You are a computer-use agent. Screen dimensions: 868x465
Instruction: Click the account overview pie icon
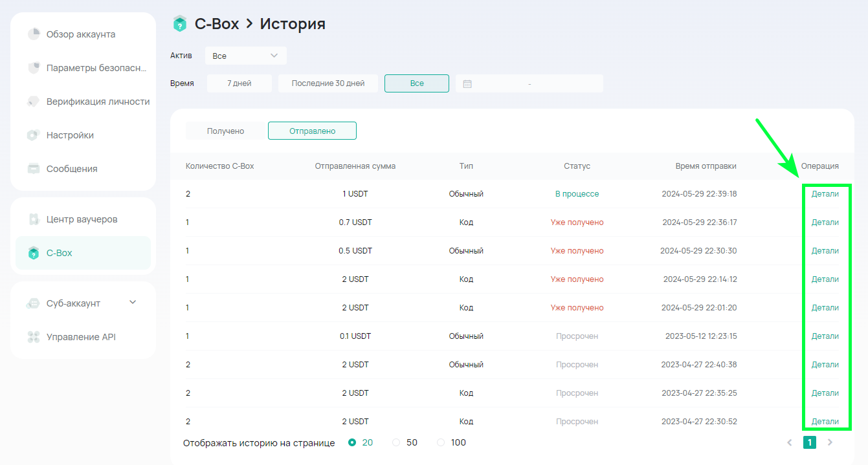(x=34, y=34)
